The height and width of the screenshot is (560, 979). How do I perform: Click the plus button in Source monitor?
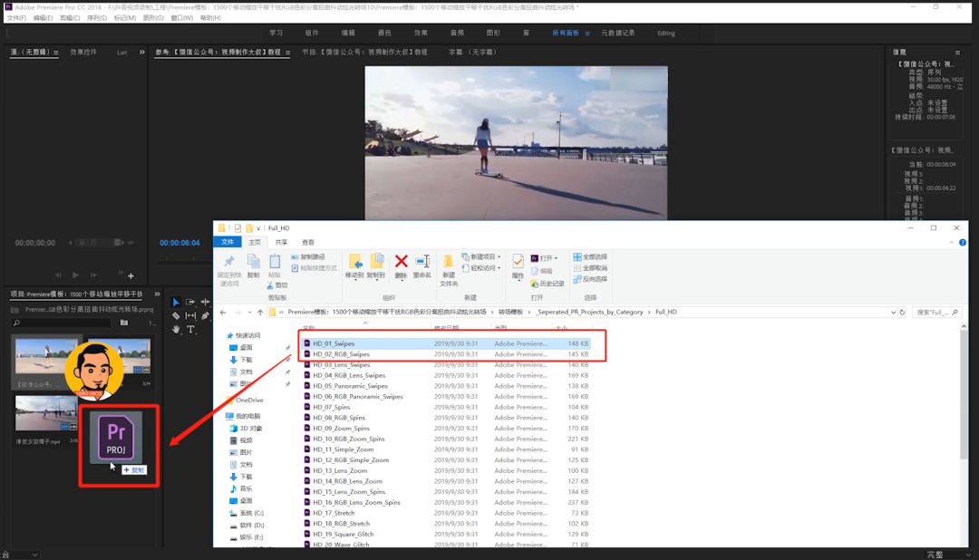pos(131,275)
